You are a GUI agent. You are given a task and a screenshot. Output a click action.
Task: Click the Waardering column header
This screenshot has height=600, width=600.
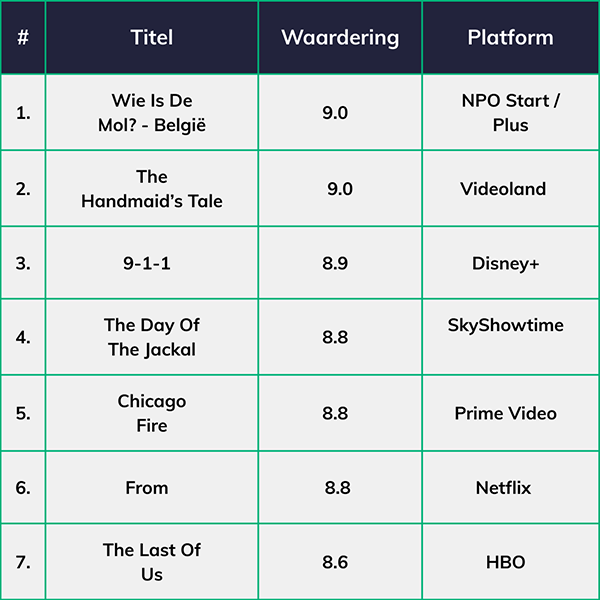340,38
